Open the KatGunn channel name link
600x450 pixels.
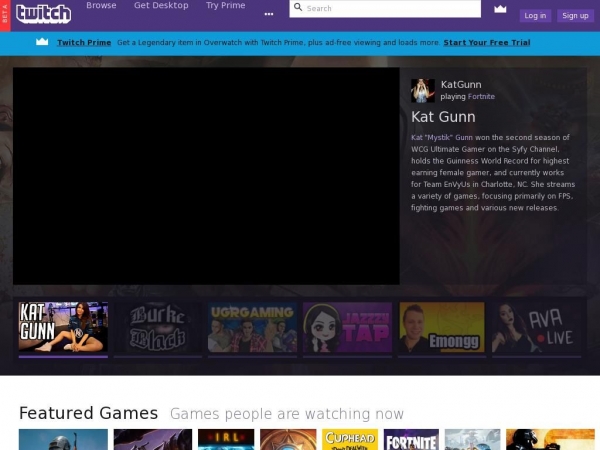[461, 85]
